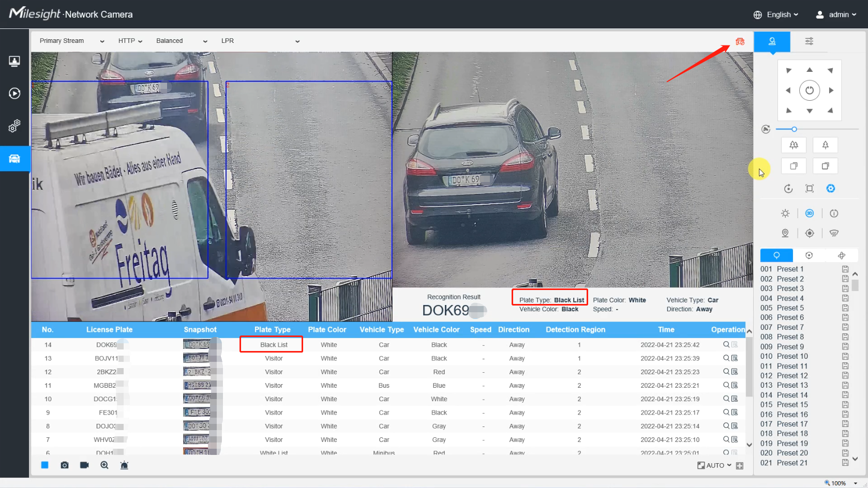Add row 13 plate to list icon

(735, 358)
